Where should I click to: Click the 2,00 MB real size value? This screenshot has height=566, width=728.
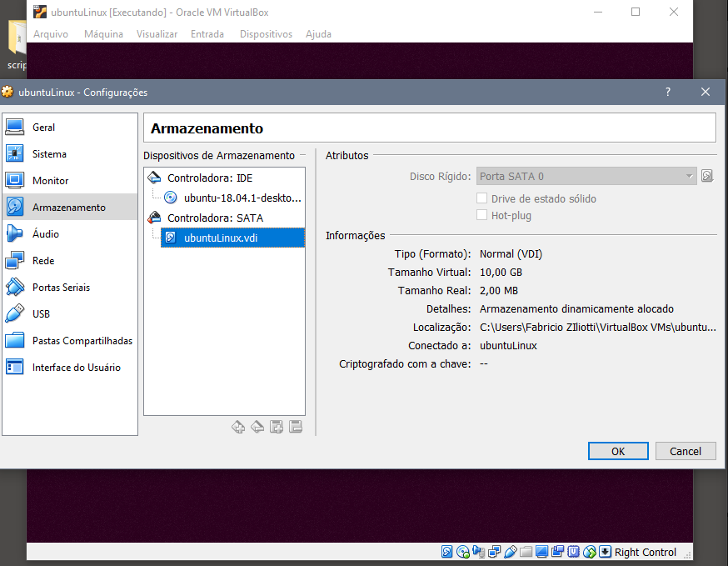[499, 290]
